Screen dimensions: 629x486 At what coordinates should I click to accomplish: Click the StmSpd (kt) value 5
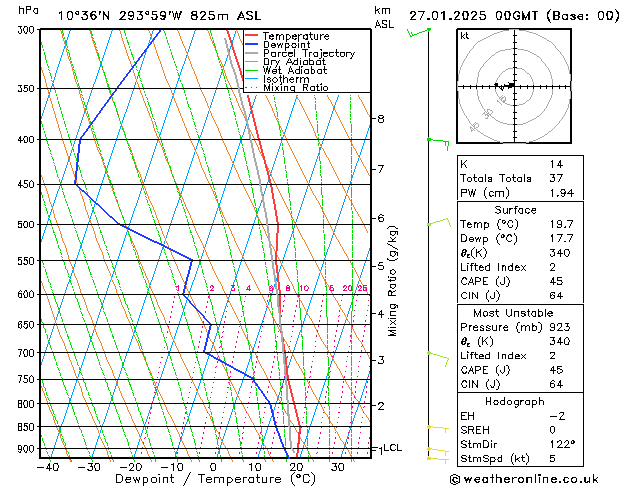click(553, 458)
